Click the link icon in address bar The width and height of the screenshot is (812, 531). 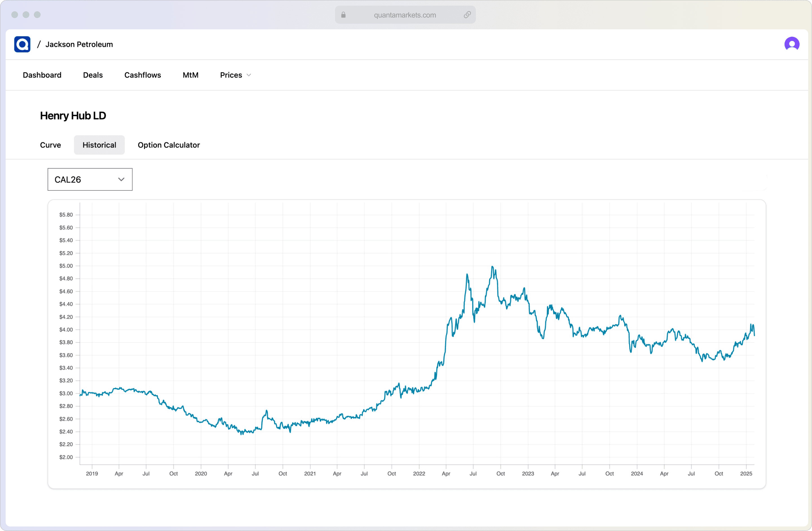click(x=467, y=15)
